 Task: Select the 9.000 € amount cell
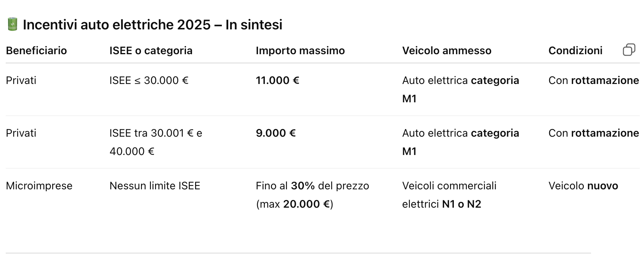pos(276,133)
